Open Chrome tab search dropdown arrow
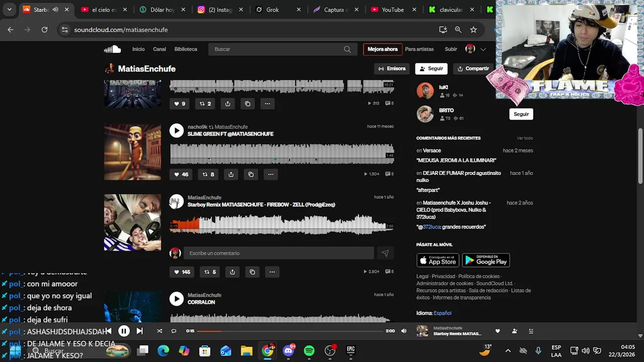The width and height of the screenshot is (644, 362). (9, 10)
